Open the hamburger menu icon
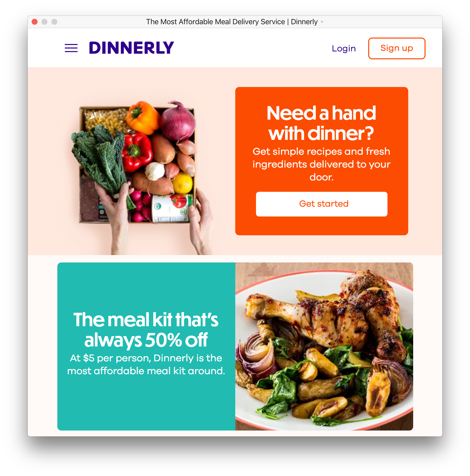The image size is (470, 476). tap(71, 48)
